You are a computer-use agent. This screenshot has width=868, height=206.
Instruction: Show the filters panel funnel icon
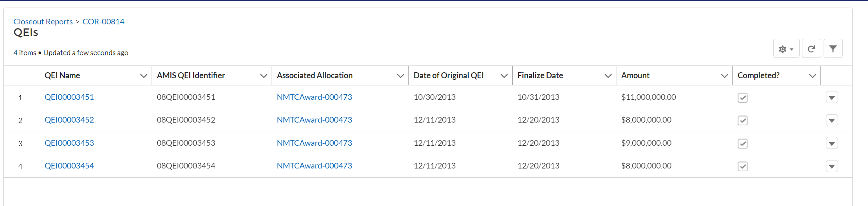[833, 49]
